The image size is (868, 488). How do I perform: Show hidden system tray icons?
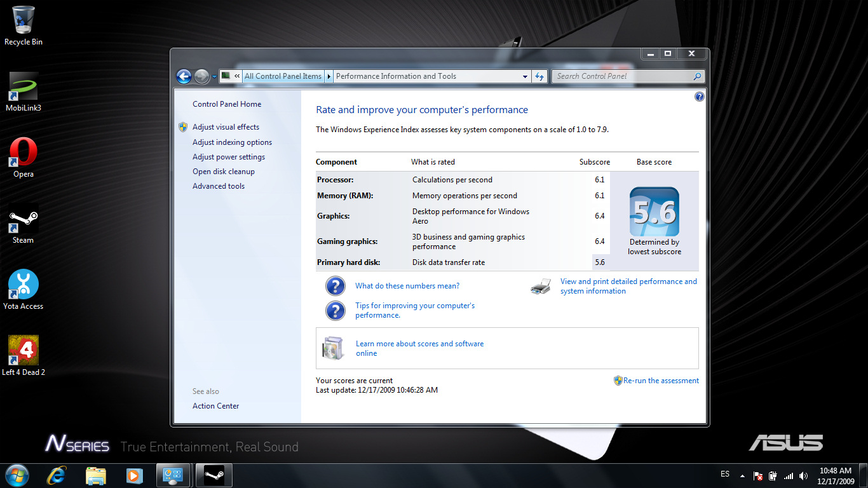(x=742, y=475)
